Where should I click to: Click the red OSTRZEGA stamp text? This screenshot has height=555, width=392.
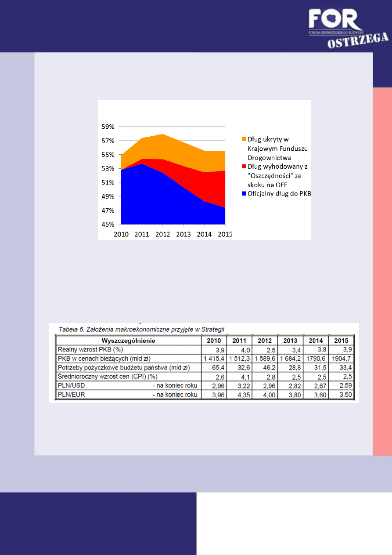[358, 42]
